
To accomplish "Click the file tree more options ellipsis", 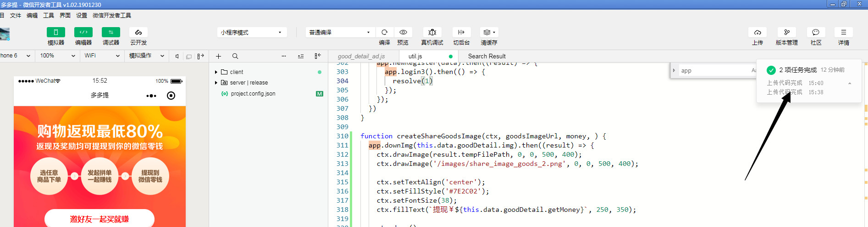I will 284,56.
